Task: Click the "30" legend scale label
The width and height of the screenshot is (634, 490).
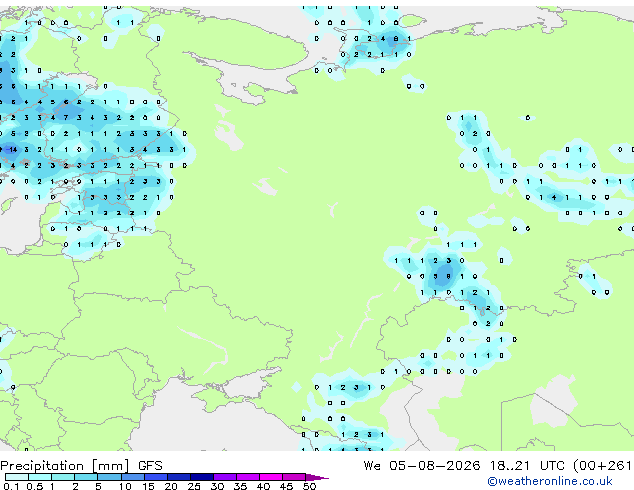Action: point(217,486)
